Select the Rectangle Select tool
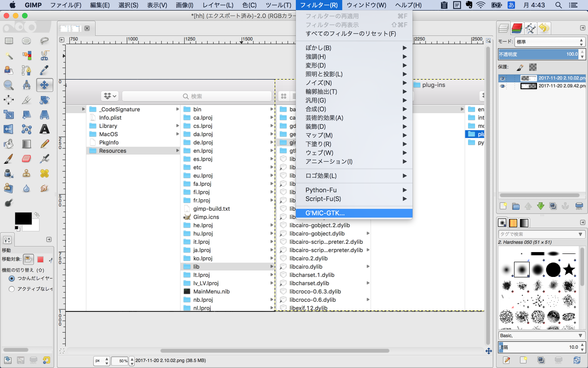The height and width of the screenshot is (368, 588). [x=9, y=41]
